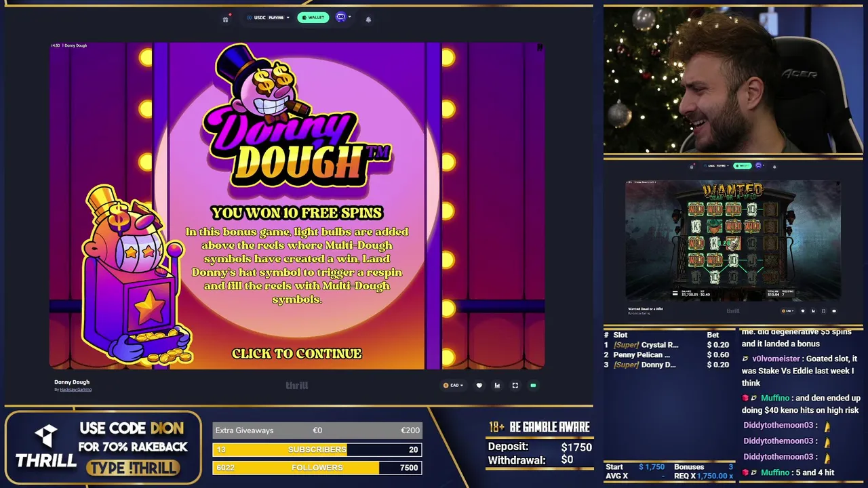Viewport: 868px width, 488px height.
Task: Enter fullscreen mode for the game
Action: (x=515, y=385)
